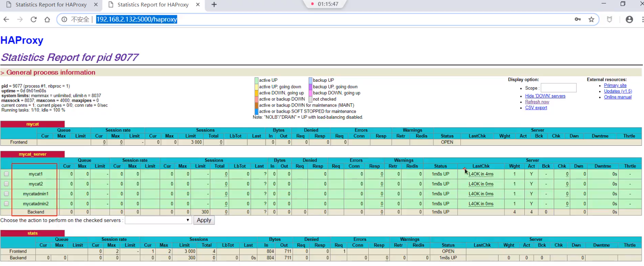Go to the browser home icon
This screenshot has width=644, height=266.
coord(47,20)
